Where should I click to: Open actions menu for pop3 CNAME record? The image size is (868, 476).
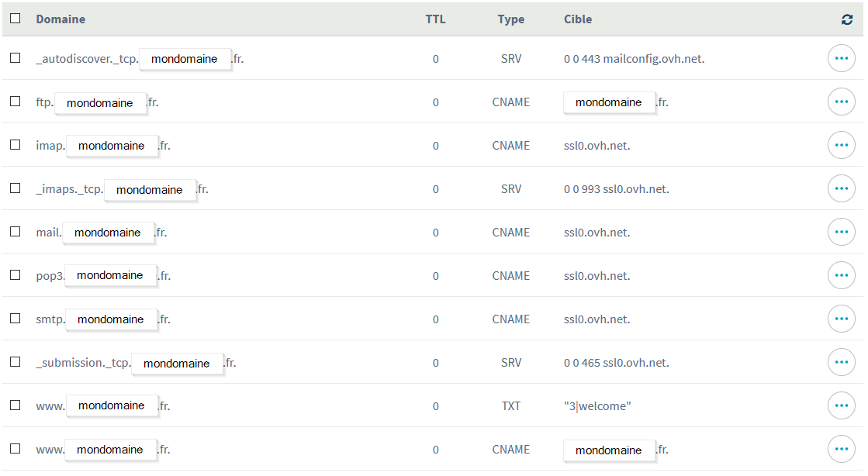point(842,275)
